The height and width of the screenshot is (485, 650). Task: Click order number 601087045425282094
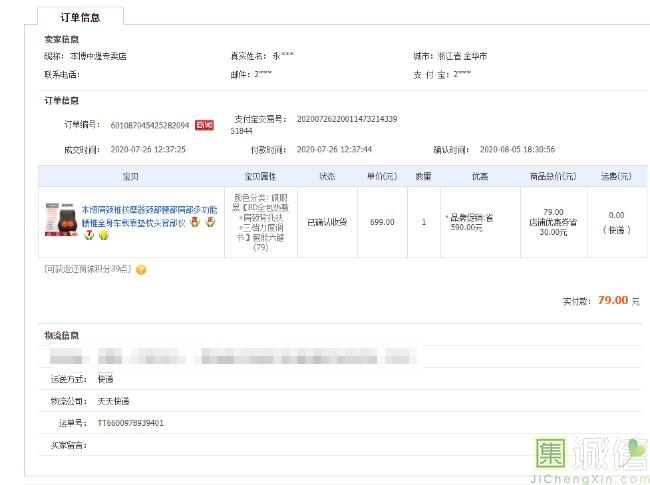point(149,125)
